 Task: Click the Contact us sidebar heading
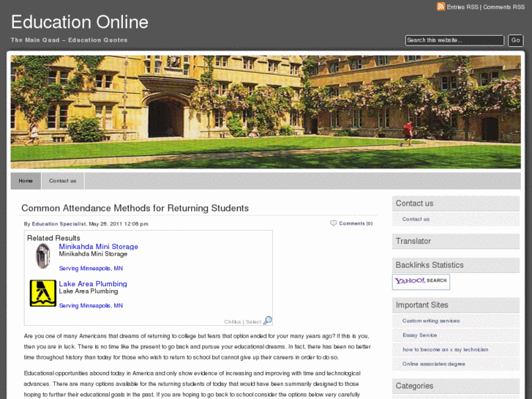(414, 204)
